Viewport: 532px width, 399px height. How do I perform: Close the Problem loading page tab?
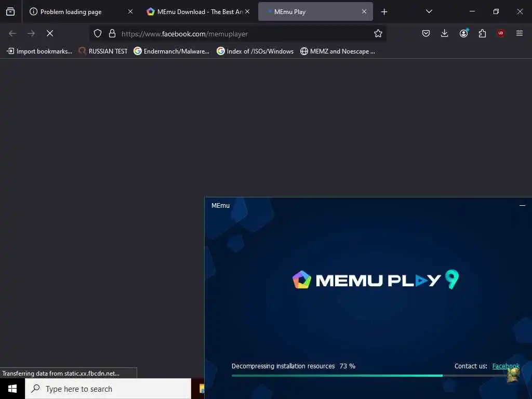(130, 11)
